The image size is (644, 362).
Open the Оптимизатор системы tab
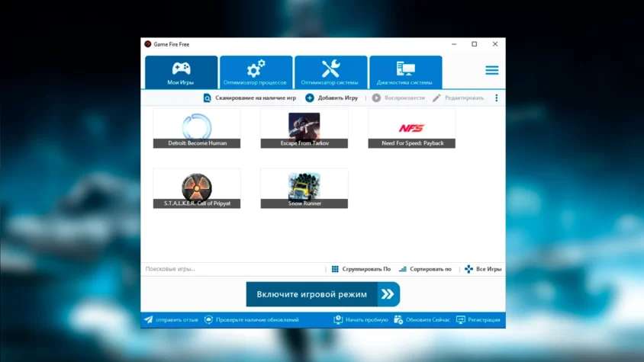(330, 72)
